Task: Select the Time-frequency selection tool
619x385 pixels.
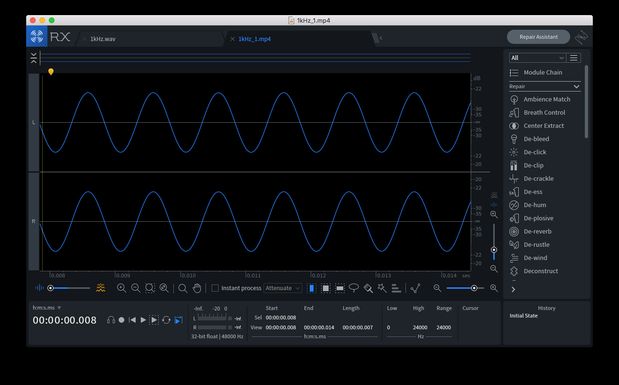Action: pos(326,288)
